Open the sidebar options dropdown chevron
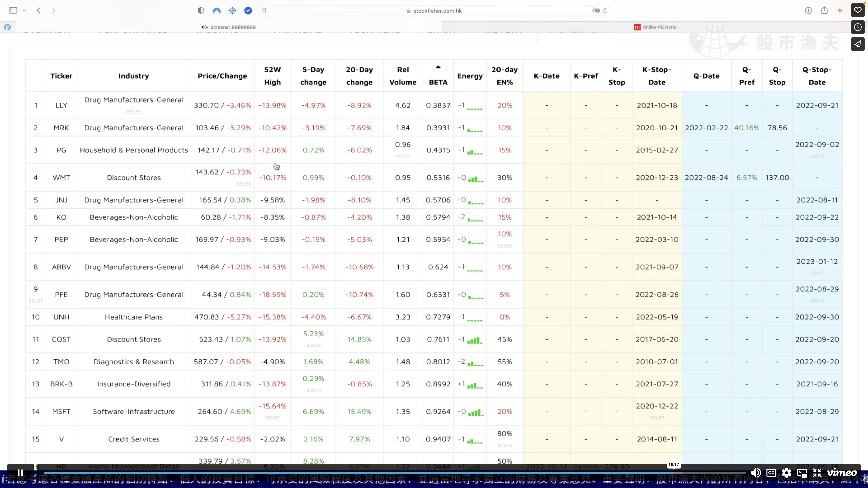Viewport: 868px width, 488px height. [24, 10]
